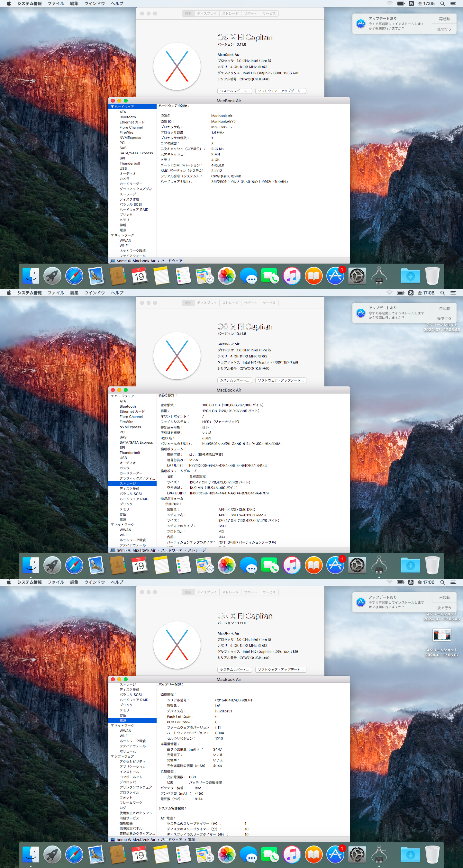Click the text APPLE SSD SM0128G Media

pos(242,515)
